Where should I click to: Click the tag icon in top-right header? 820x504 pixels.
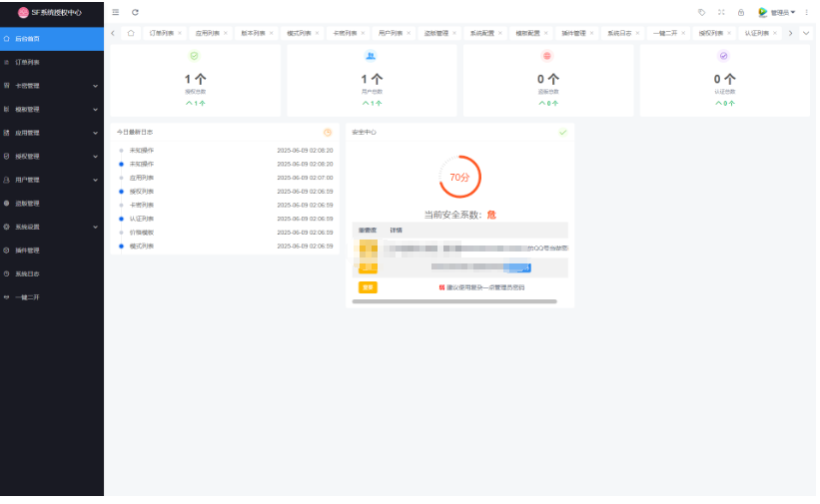[702, 12]
